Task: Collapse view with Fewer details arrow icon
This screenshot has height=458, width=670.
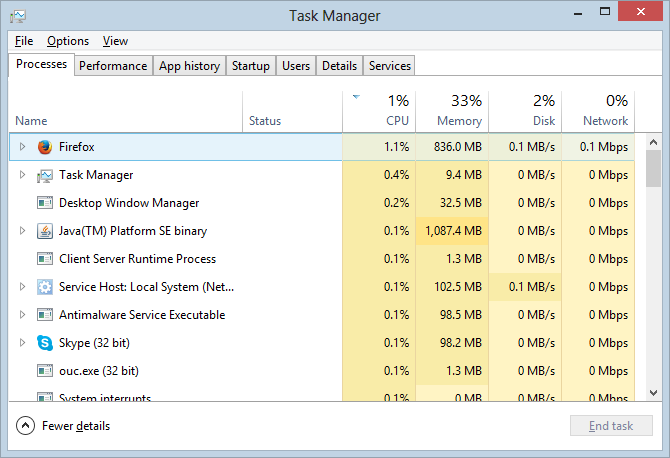Action: [25, 426]
